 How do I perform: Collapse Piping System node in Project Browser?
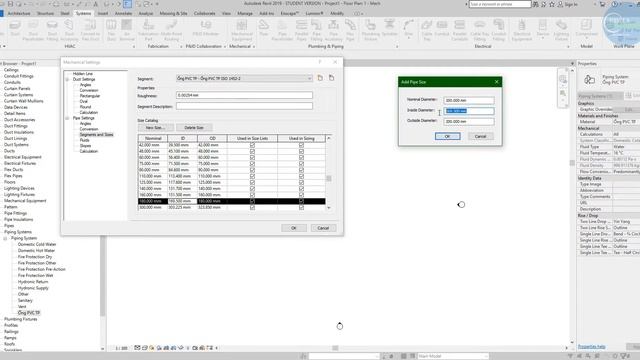[x=5, y=238]
